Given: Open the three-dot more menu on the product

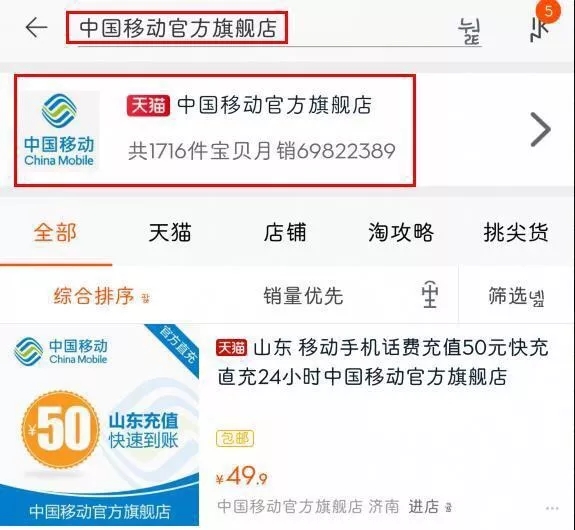Looking at the screenshot, I should [552, 508].
